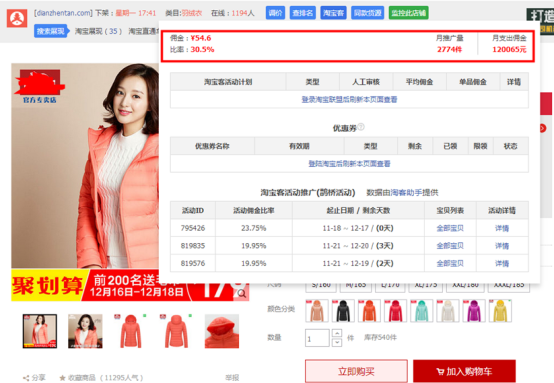Choose the black jacket color swatch

(343, 311)
